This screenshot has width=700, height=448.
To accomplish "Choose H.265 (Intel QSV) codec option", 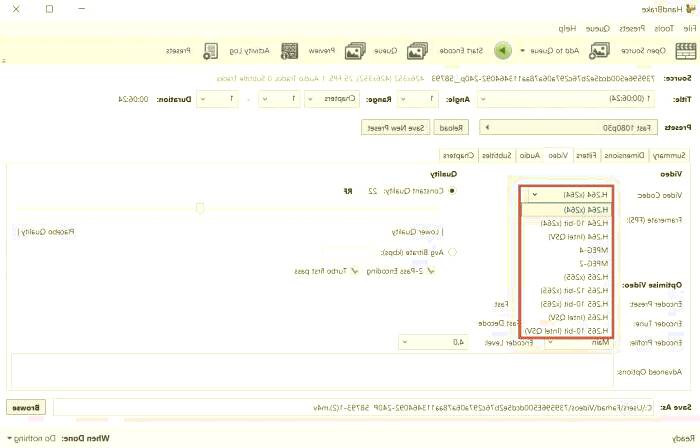I will pyautogui.click(x=567, y=317).
